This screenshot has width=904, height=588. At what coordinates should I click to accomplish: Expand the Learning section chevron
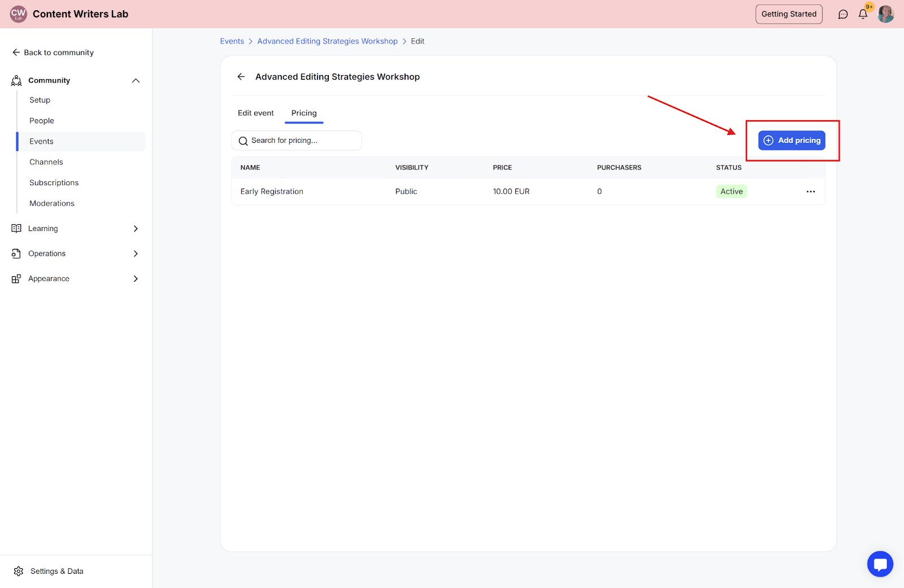tap(136, 228)
